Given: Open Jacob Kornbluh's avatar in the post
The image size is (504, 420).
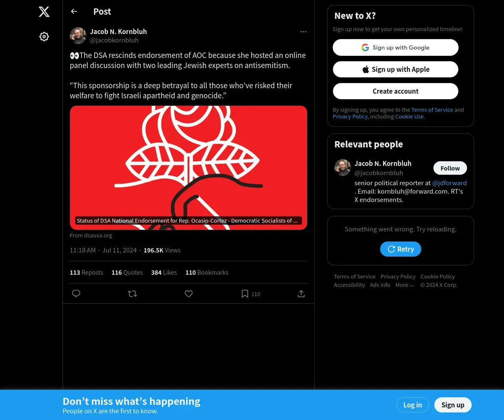Looking at the screenshot, I should tap(78, 36).
